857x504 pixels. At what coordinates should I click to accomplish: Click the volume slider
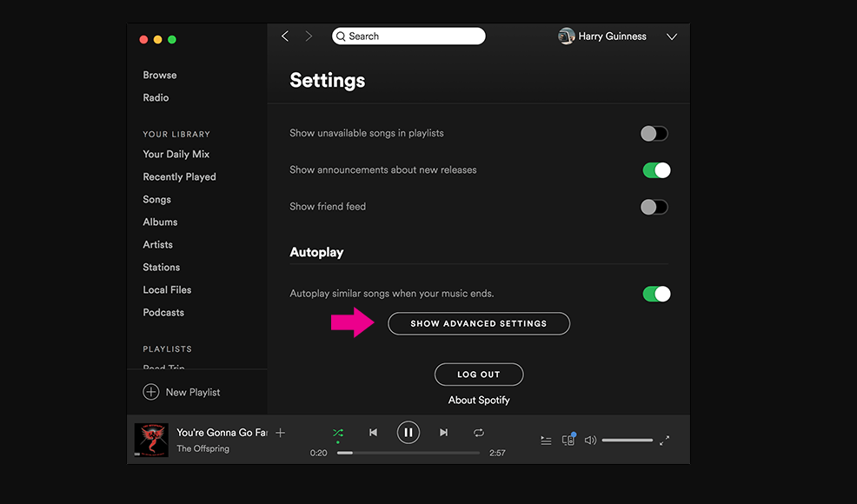point(628,440)
